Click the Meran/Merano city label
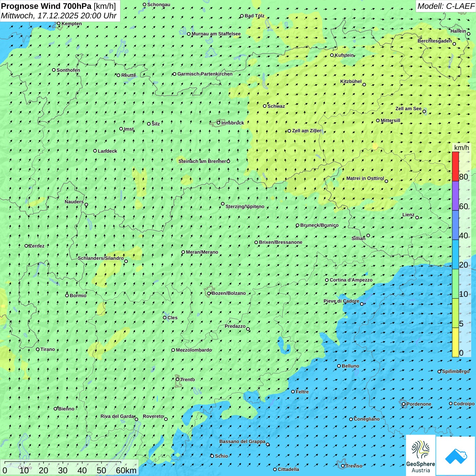 point(202,252)
